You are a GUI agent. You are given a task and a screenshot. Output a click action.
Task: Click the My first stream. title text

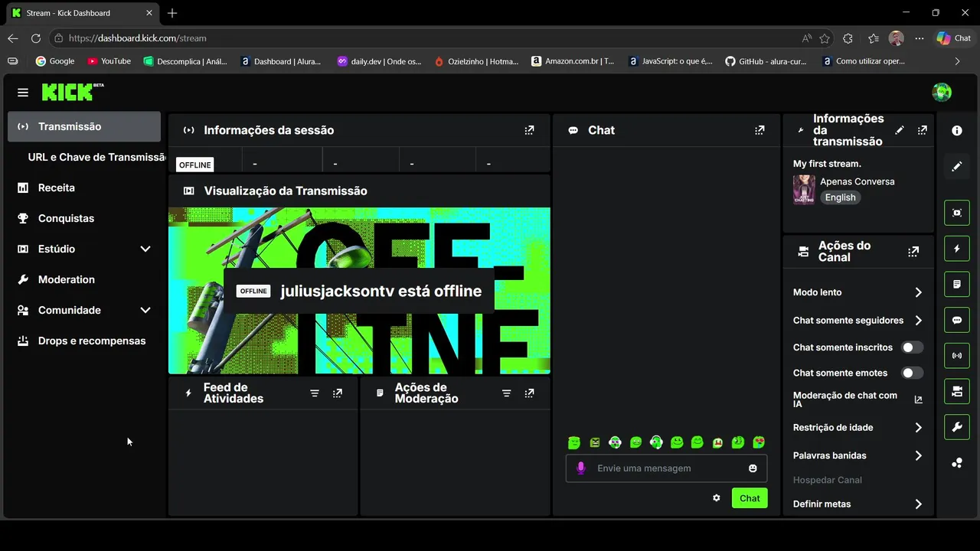pyautogui.click(x=827, y=164)
